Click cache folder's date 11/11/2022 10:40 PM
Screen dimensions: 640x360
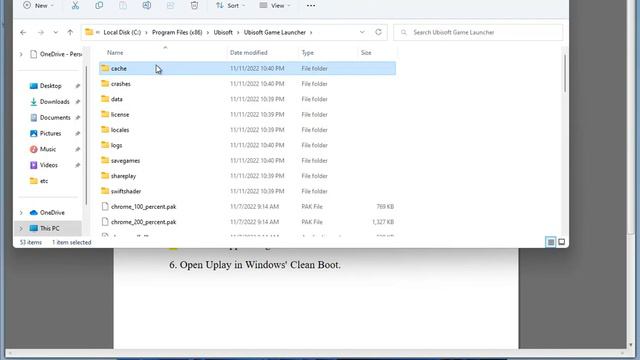pos(257,68)
